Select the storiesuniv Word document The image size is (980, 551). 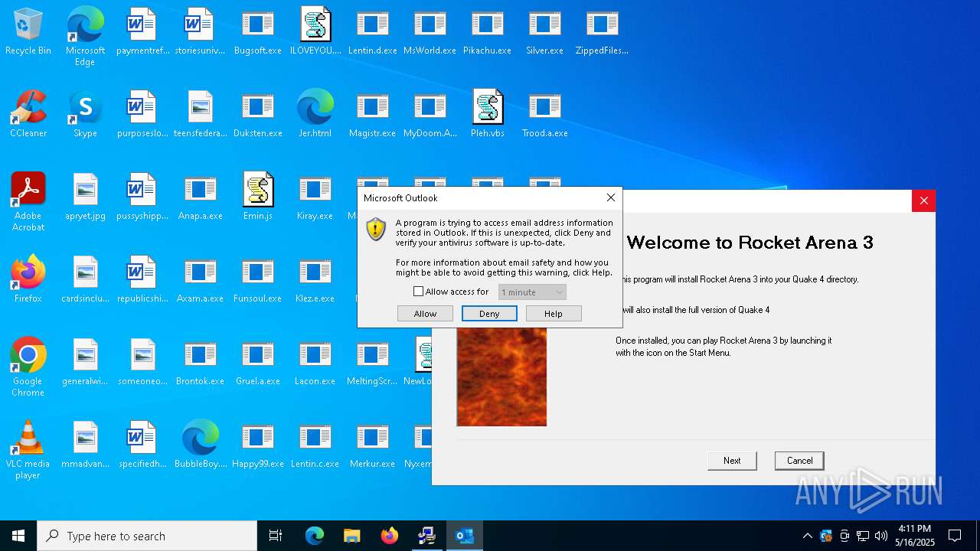(x=201, y=31)
